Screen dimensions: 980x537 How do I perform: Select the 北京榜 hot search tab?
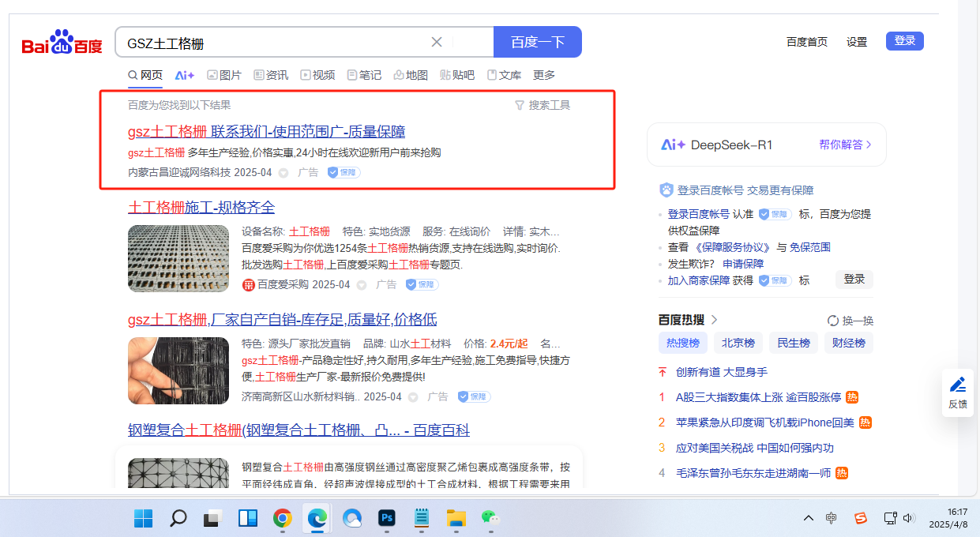[738, 343]
